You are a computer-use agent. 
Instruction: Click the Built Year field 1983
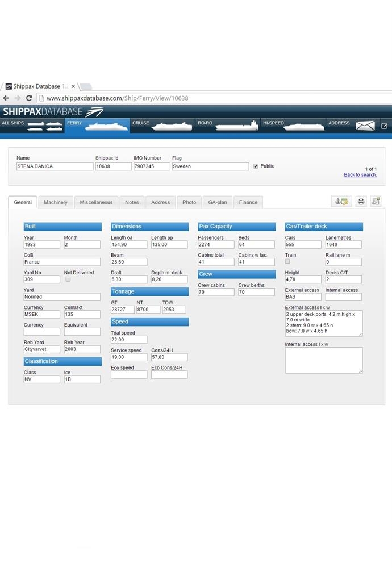click(x=42, y=244)
